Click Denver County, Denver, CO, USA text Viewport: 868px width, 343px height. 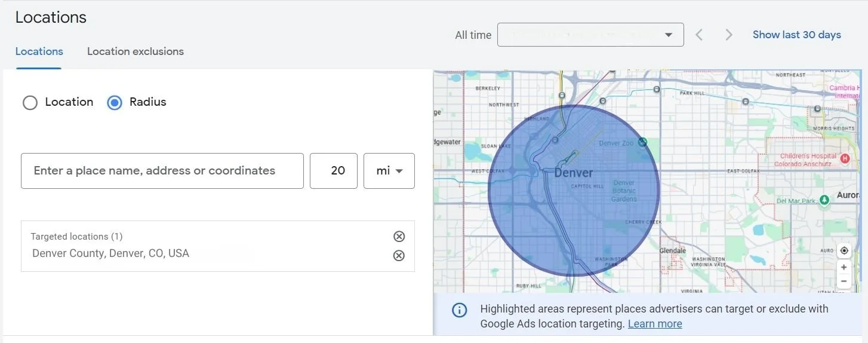[110, 253]
